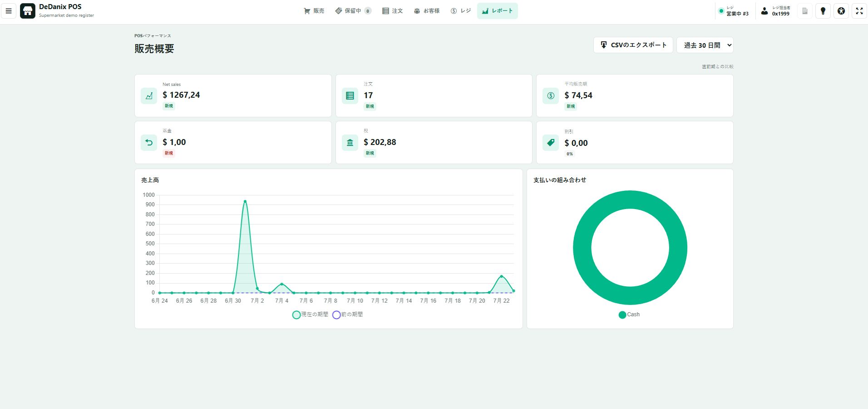Switch to the お客様 tab
868x409 pixels.
427,11
